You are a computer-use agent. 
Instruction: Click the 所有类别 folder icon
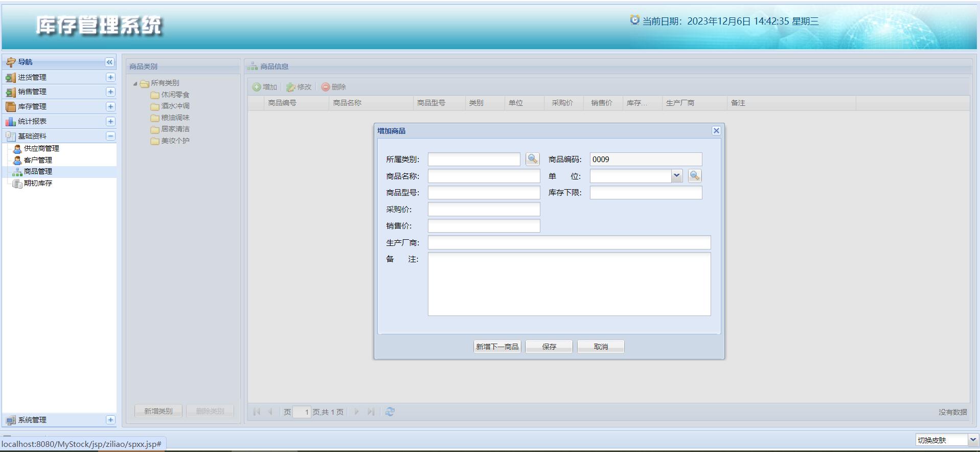click(x=145, y=83)
